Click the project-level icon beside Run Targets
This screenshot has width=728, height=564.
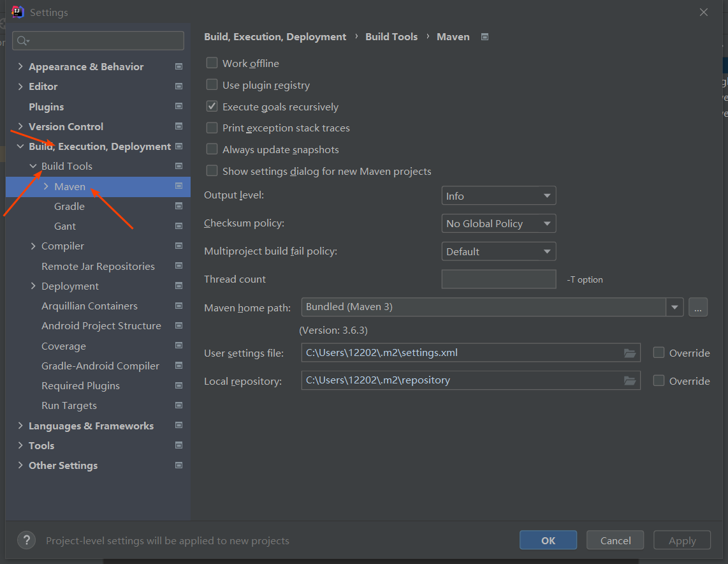pyautogui.click(x=178, y=406)
